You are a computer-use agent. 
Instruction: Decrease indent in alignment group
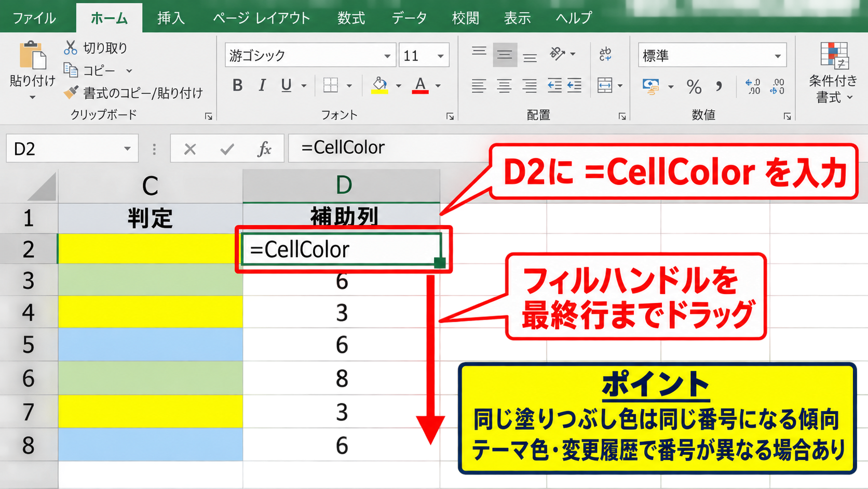click(x=554, y=85)
